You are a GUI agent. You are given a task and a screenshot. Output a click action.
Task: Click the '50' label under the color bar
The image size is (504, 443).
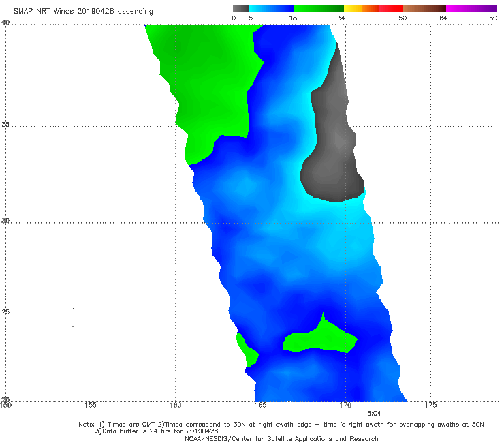(403, 18)
